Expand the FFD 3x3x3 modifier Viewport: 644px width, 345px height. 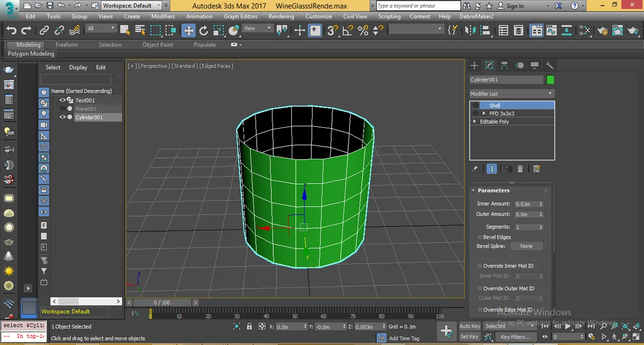coord(484,114)
